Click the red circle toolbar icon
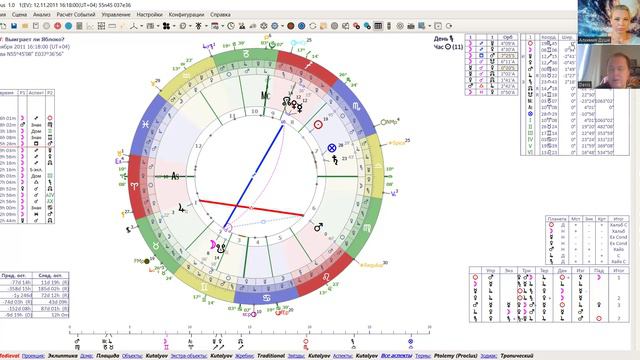This screenshot has height=360, width=640. [x=58, y=26]
